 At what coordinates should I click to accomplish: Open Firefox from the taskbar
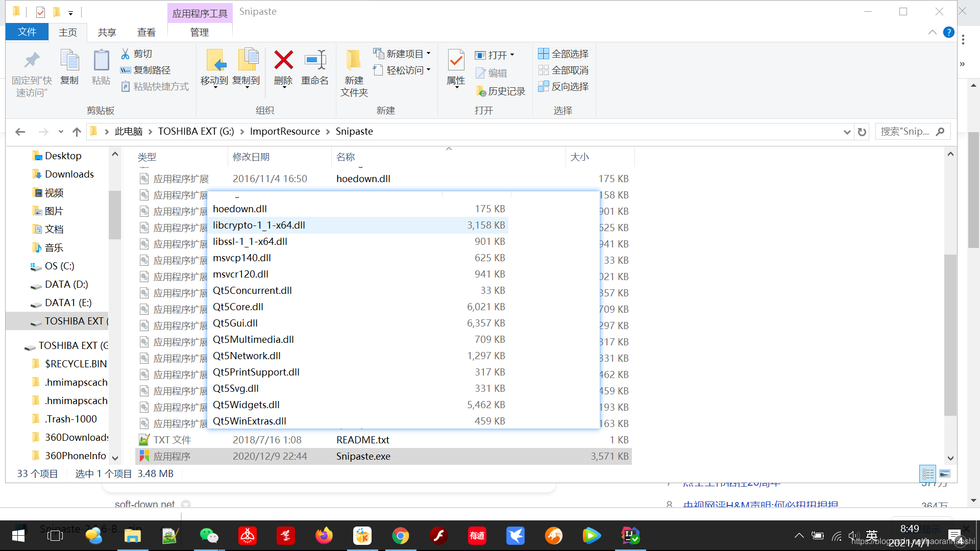324,536
